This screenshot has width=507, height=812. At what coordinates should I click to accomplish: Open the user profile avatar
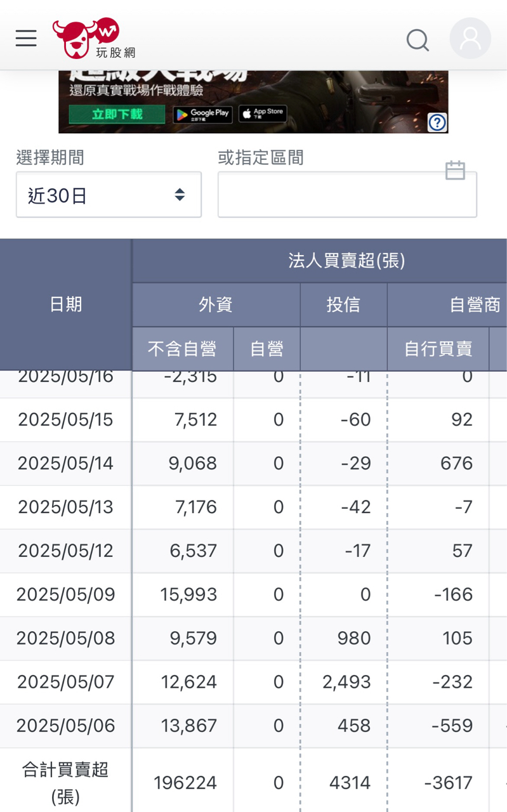click(x=470, y=38)
